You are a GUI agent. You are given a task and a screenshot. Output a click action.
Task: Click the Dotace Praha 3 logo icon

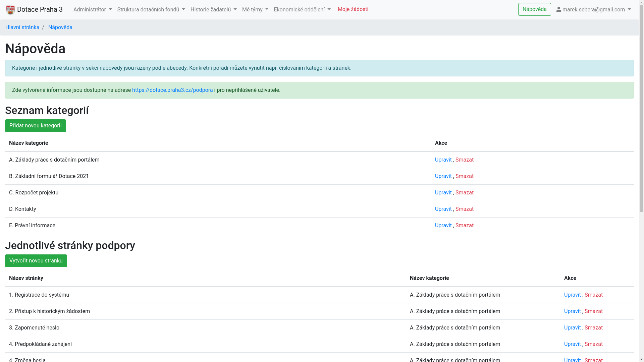click(10, 10)
